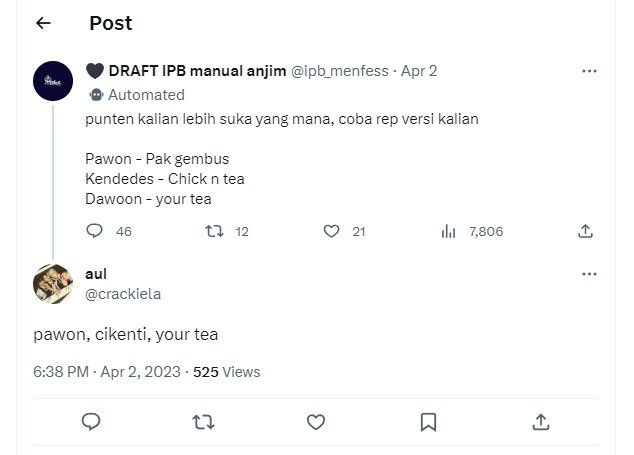Viewport: 634px width, 455px height.
Task: Reply to the ipb_menfess post
Action: pyautogui.click(x=95, y=231)
